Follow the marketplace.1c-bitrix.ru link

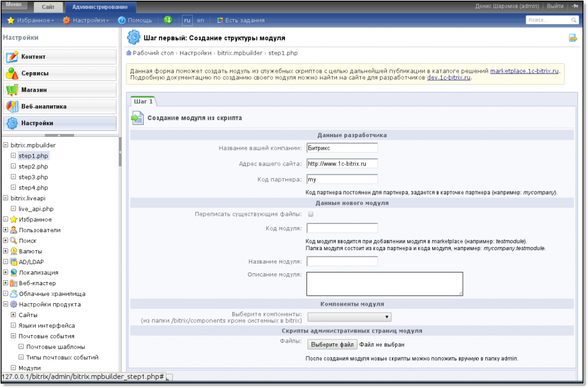point(524,71)
